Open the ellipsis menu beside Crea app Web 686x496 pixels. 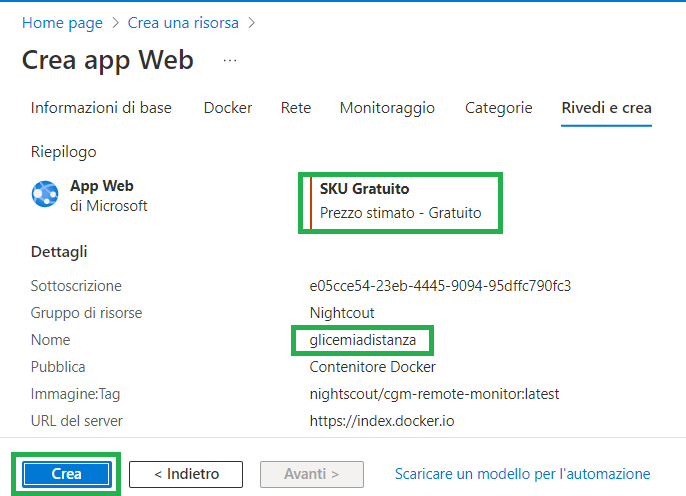[x=230, y=60]
